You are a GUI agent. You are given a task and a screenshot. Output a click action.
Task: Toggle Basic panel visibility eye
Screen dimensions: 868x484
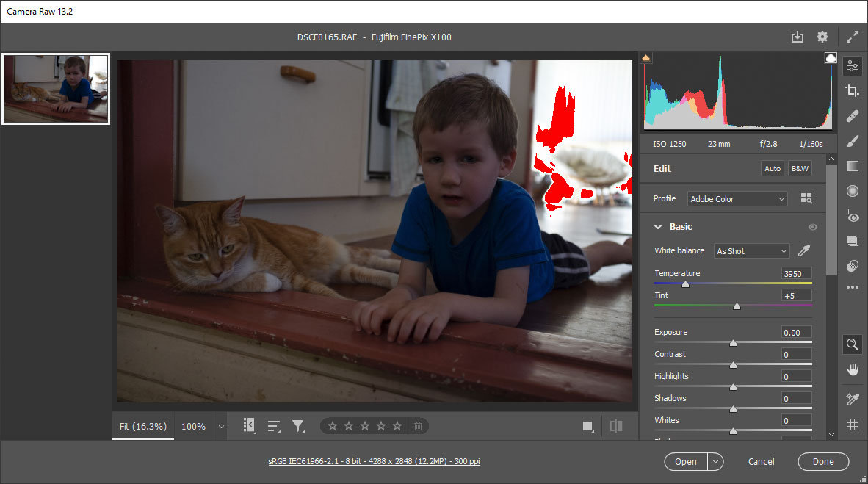click(812, 228)
